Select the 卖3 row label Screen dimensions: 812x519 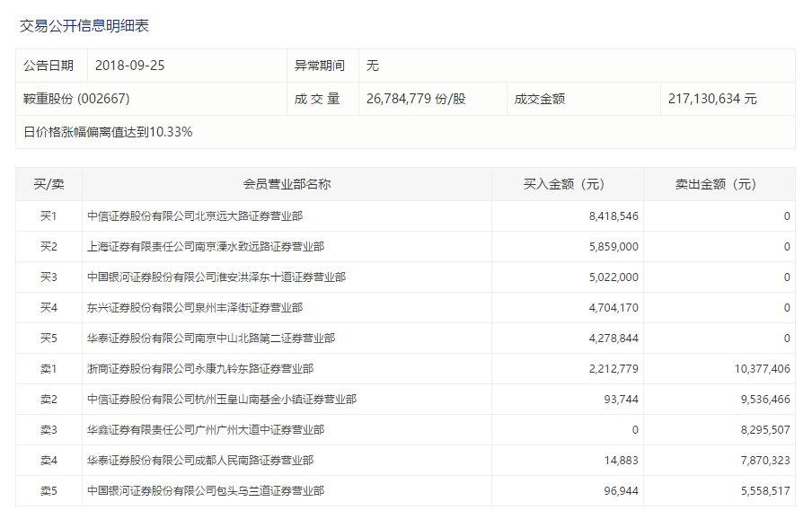(x=49, y=430)
